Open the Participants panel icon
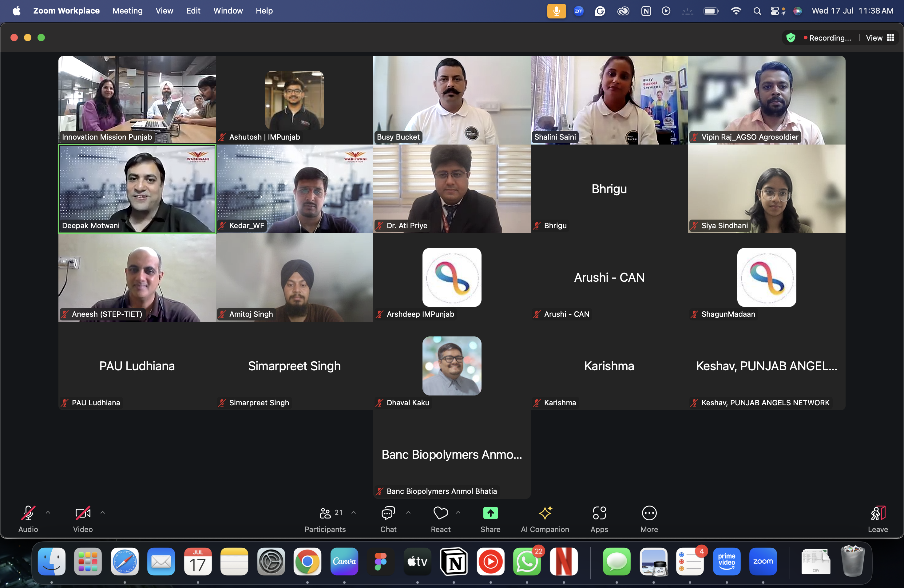This screenshot has width=904, height=588. point(325,513)
